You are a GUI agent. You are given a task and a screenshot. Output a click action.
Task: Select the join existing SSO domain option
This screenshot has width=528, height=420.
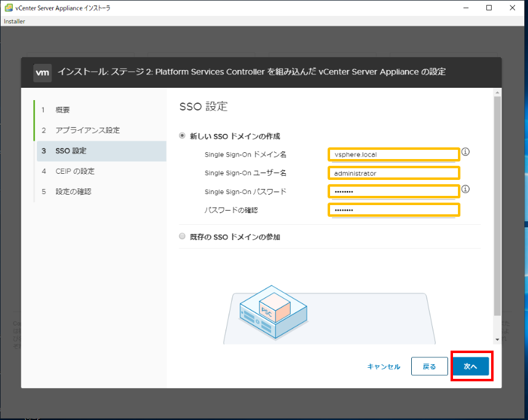click(x=182, y=236)
